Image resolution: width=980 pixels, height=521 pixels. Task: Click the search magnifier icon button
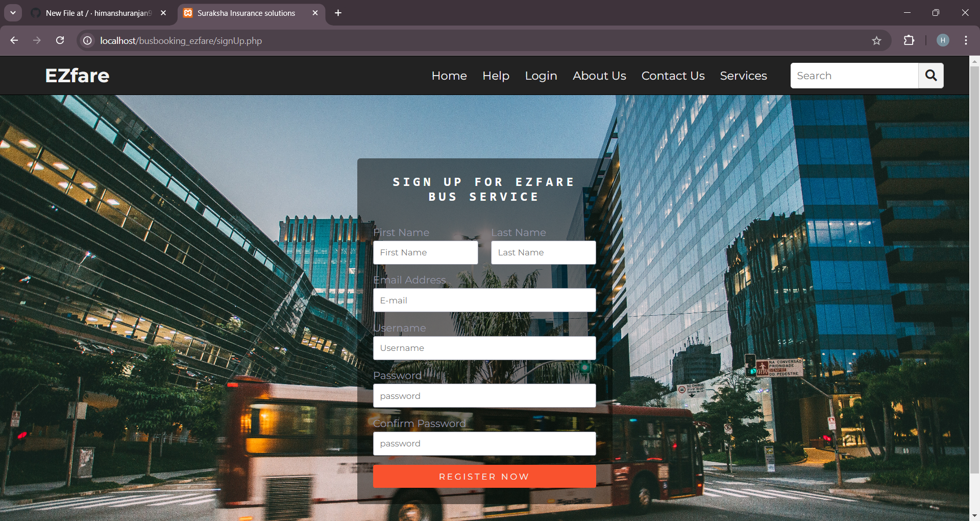pos(930,76)
